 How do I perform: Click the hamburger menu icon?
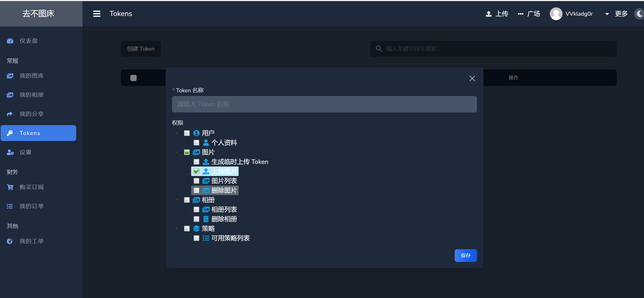(x=97, y=14)
